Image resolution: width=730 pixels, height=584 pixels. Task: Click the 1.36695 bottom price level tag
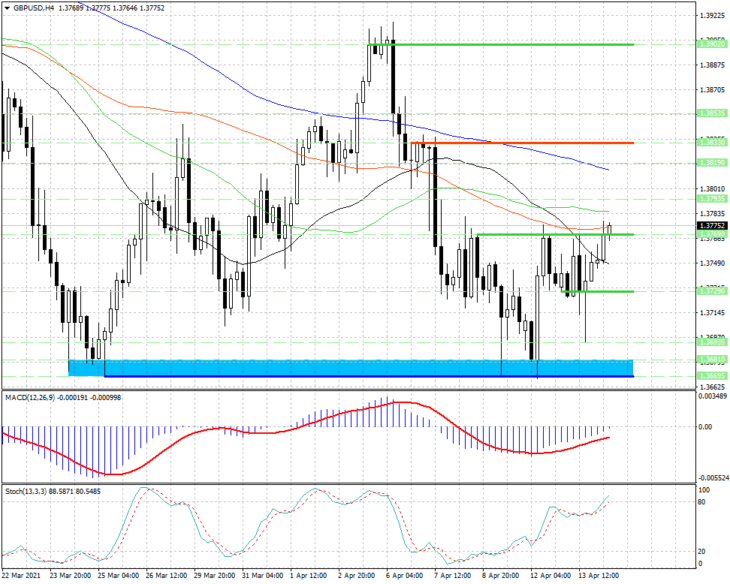711,375
